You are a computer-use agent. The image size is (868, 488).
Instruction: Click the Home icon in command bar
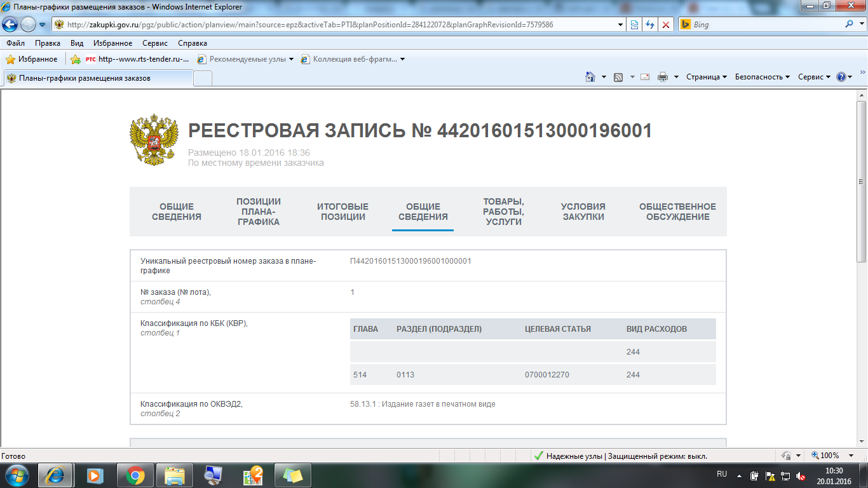click(590, 77)
